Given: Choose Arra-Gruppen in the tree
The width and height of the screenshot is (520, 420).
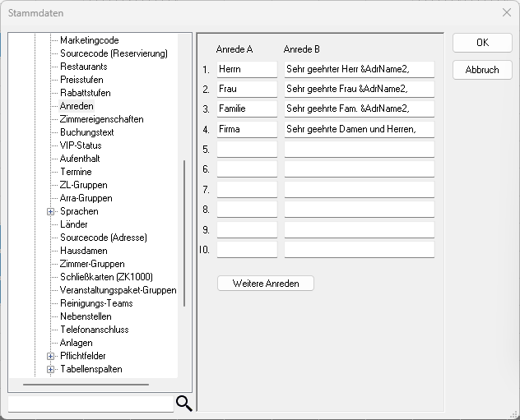Looking at the screenshot, I should [x=86, y=198].
